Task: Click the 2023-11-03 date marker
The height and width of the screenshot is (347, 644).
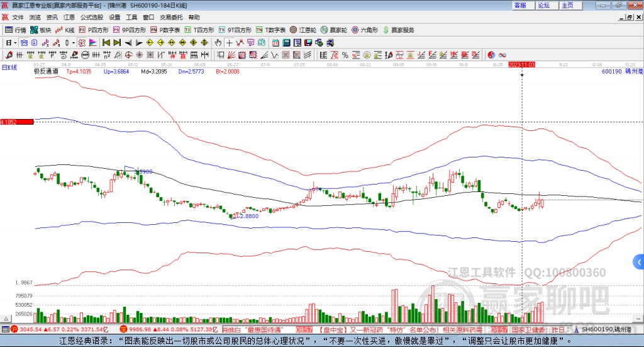Action: 521,64
